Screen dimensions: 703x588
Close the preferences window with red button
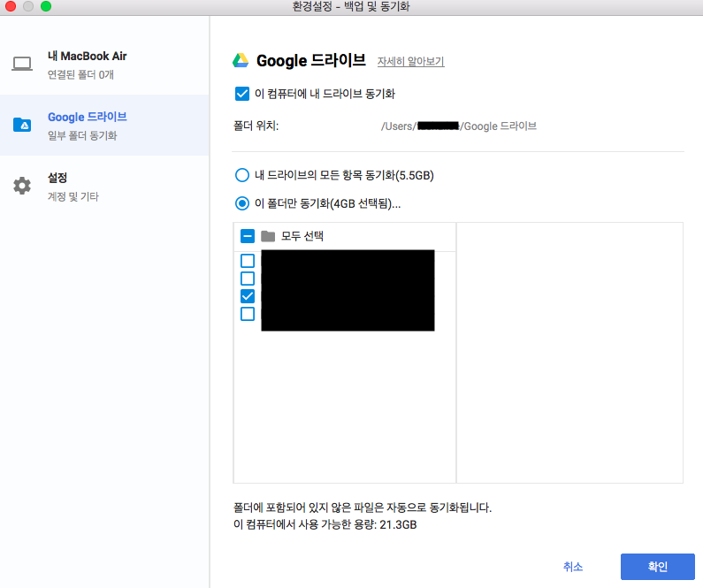11,6
